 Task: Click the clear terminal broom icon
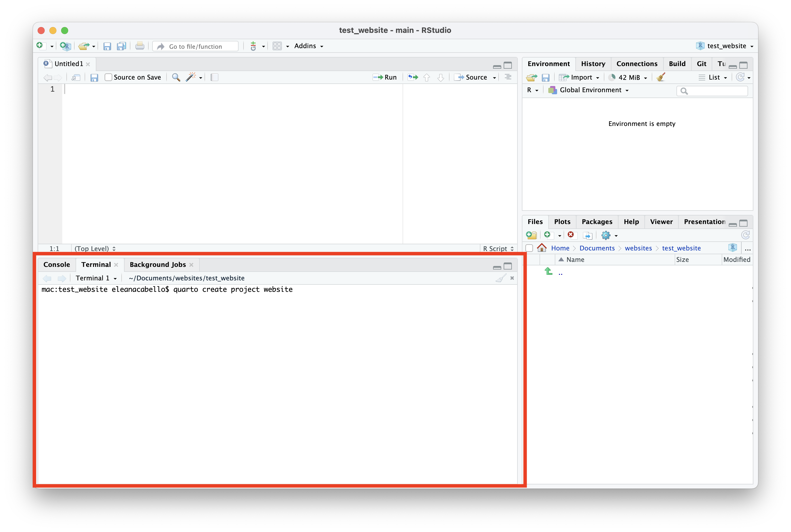tap(500, 278)
